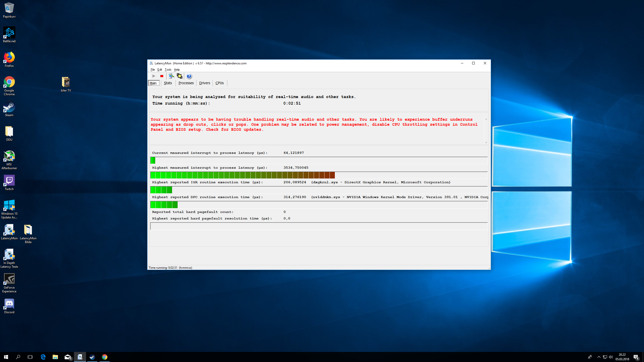Viewport: 644px width, 362px height.
Task: Click the yellow overlapping-windows toolbar icon
Action: click(179, 76)
